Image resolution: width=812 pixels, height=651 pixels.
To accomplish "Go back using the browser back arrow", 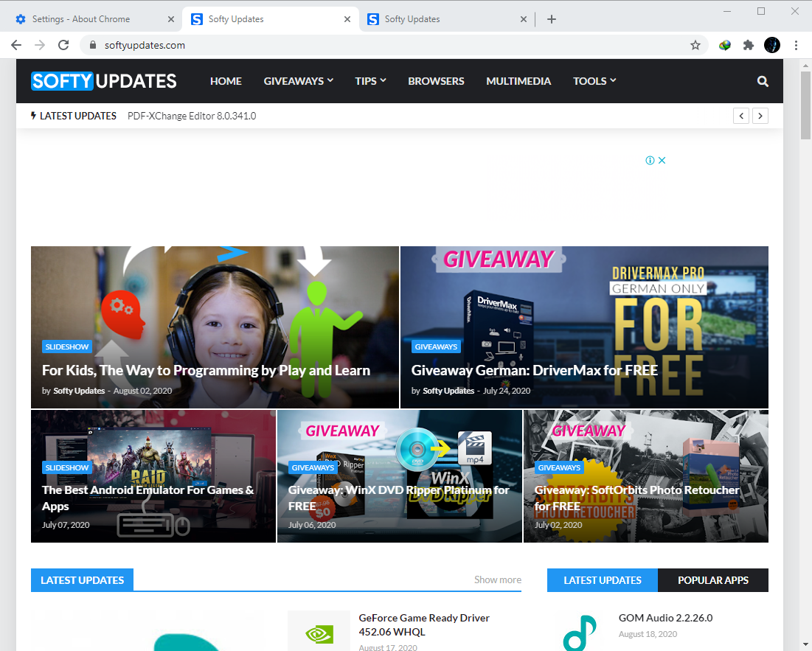I will (x=16, y=45).
